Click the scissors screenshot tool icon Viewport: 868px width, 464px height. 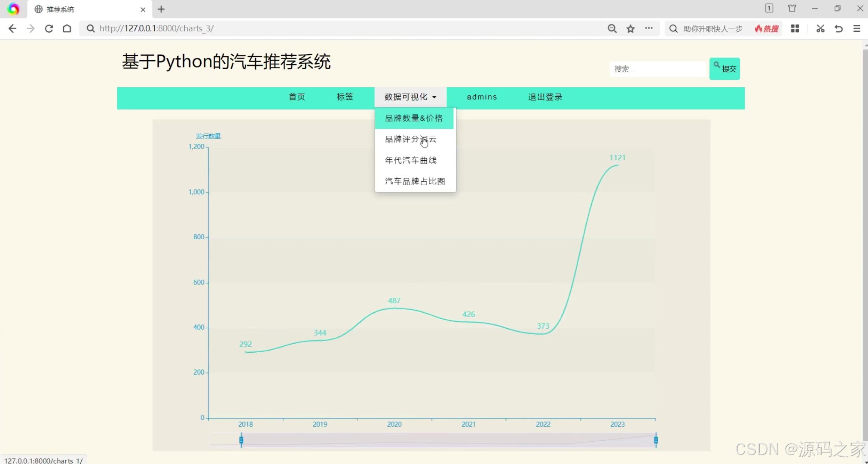tap(820, 28)
